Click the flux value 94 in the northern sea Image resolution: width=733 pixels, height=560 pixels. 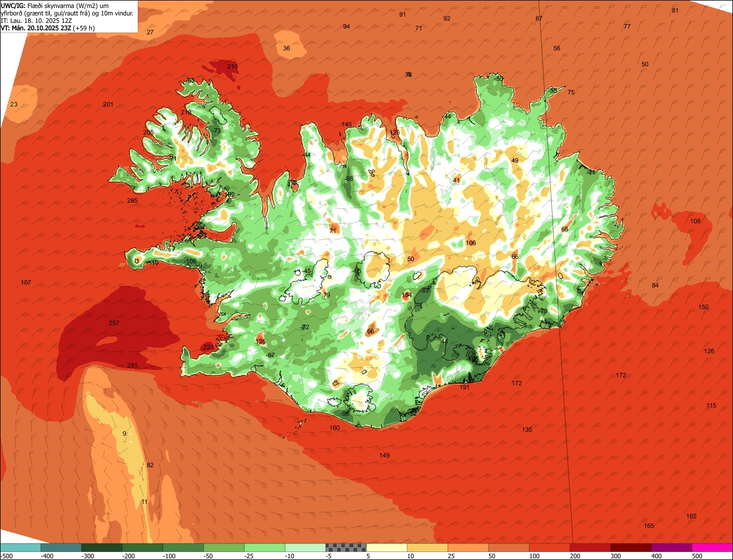346,26
